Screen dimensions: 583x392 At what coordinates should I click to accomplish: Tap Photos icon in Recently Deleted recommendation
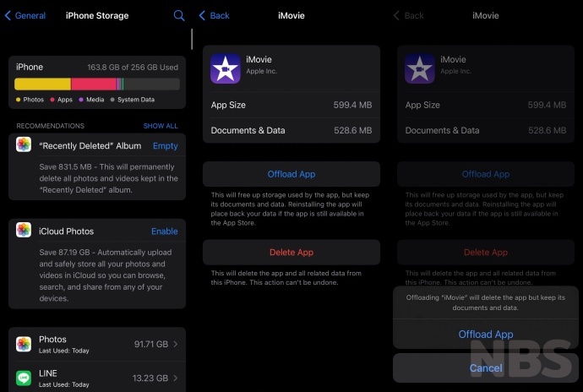pos(24,144)
